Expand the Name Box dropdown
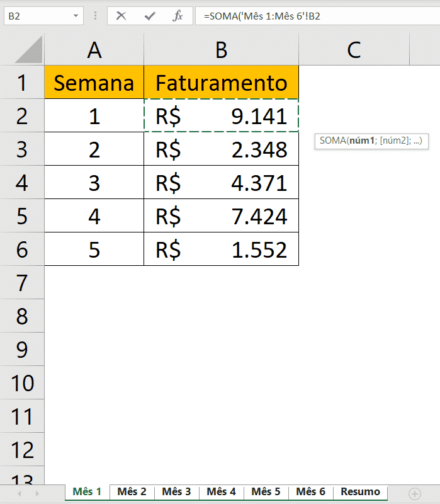 point(76,16)
